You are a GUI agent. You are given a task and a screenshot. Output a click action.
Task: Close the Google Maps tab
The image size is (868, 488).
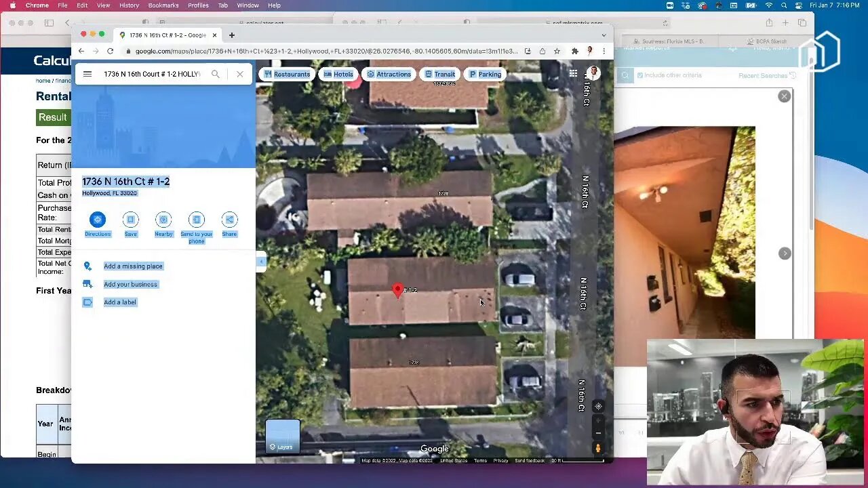[214, 35]
